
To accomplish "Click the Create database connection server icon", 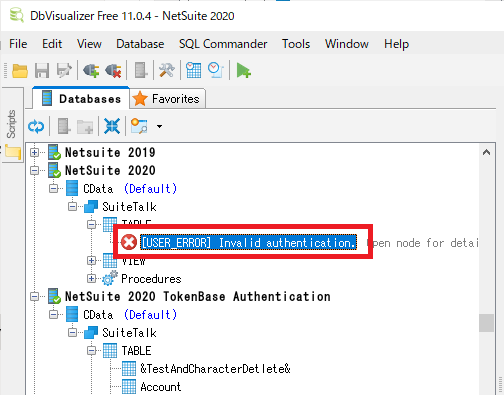I will (141, 71).
